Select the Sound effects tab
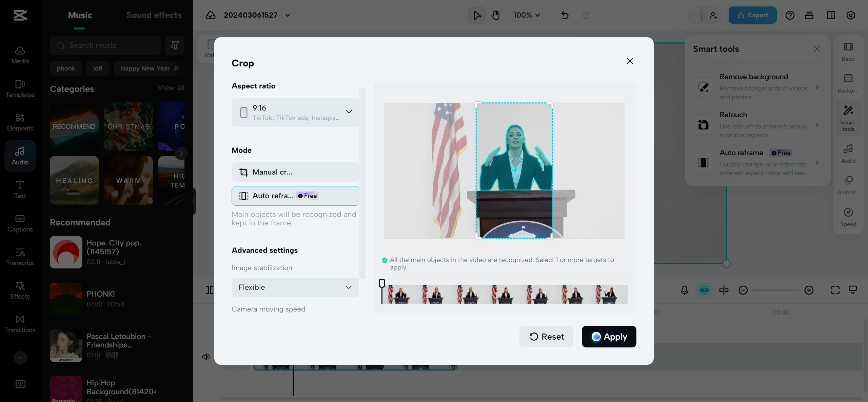This screenshot has width=868, height=402. 154,15
